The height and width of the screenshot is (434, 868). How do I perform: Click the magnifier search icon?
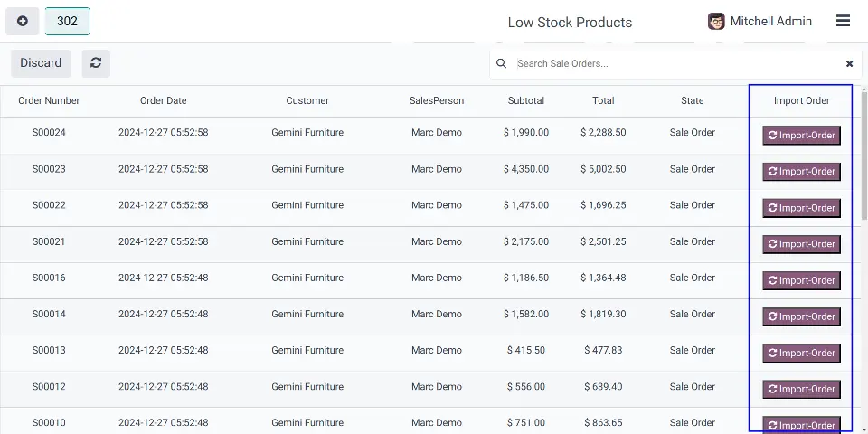(501, 63)
